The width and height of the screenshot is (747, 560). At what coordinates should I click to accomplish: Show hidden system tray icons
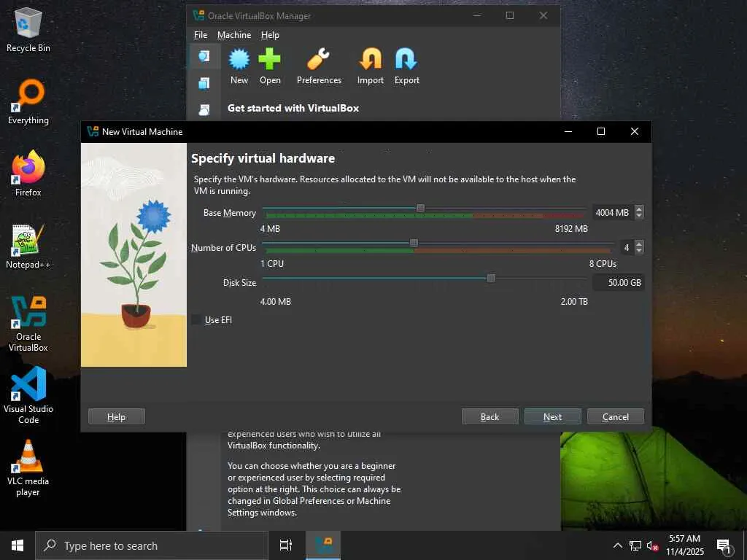(617, 545)
